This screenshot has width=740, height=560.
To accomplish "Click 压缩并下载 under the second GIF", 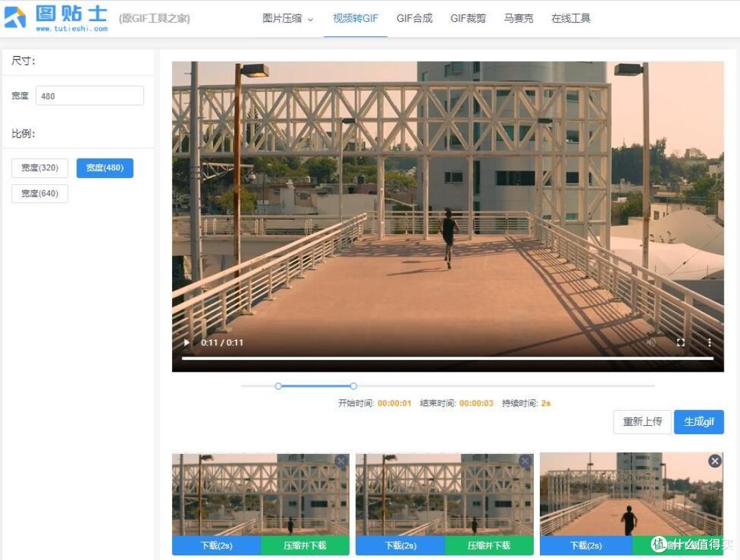I will click(x=489, y=546).
